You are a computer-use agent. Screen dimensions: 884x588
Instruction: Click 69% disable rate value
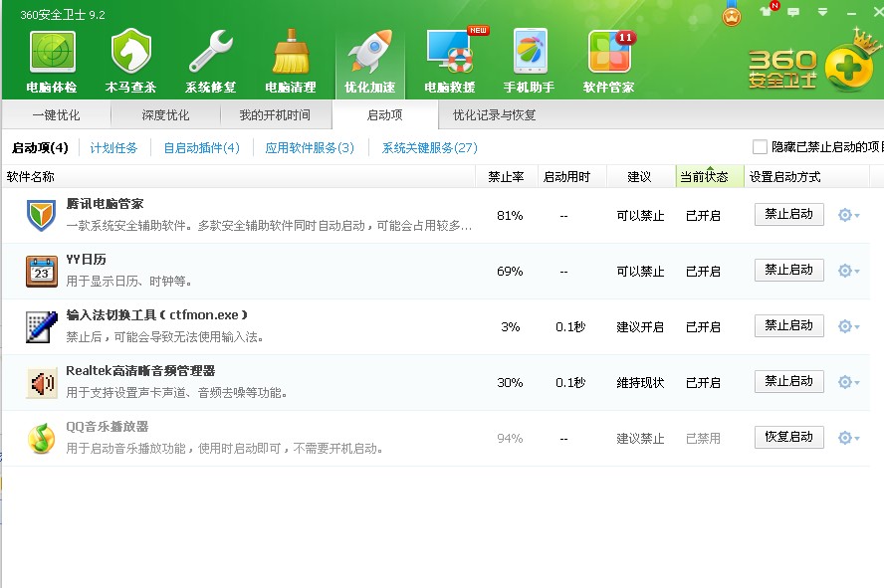click(x=510, y=272)
